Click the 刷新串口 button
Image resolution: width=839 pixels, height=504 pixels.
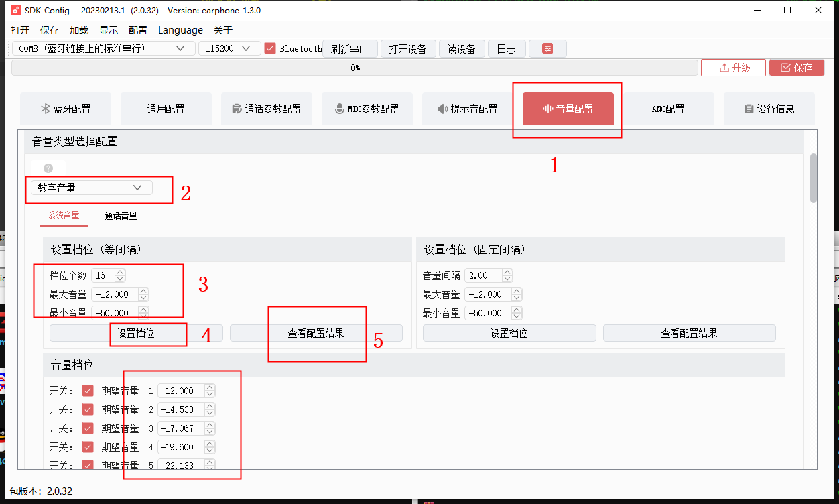350,49
